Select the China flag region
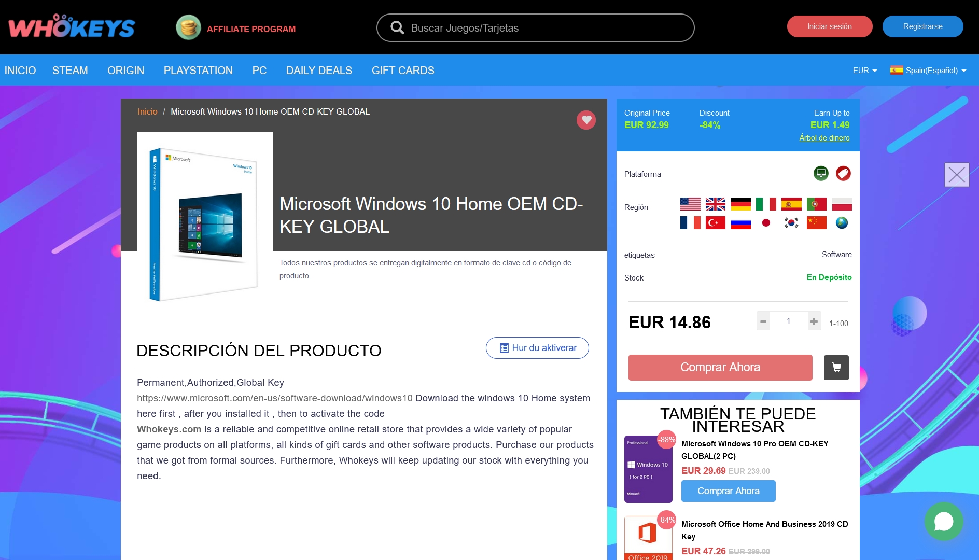Image resolution: width=979 pixels, height=560 pixels. 817,223
